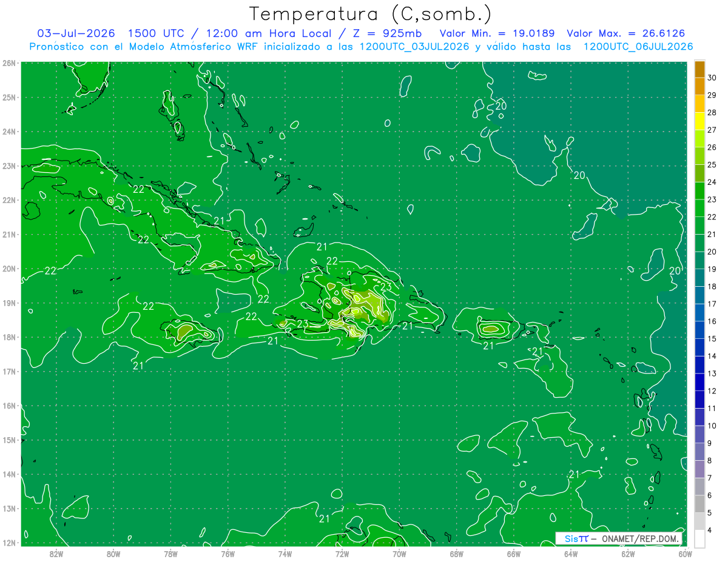Click the 24N latitude axis label
The height and width of the screenshot is (562, 728).
tap(9, 132)
